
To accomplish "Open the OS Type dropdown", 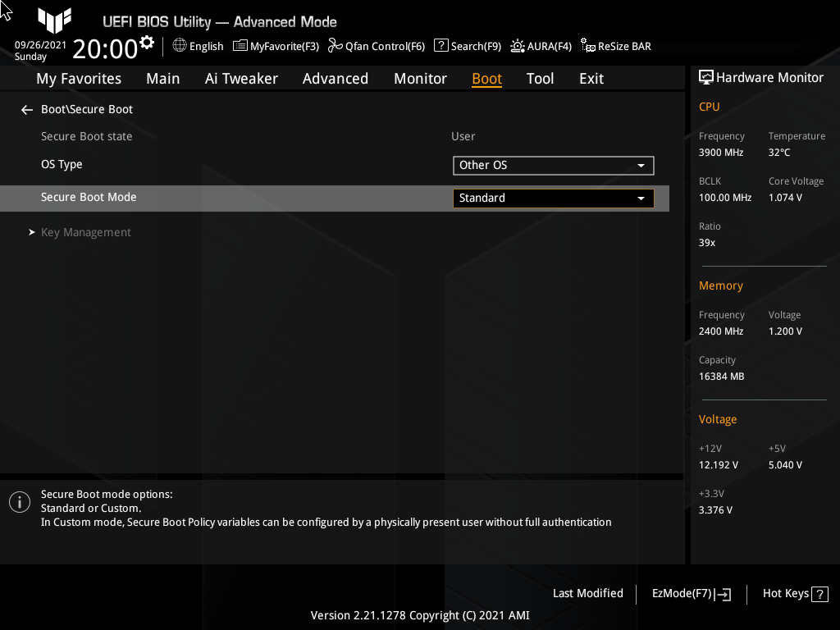I will pyautogui.click(x=553, y=165).
